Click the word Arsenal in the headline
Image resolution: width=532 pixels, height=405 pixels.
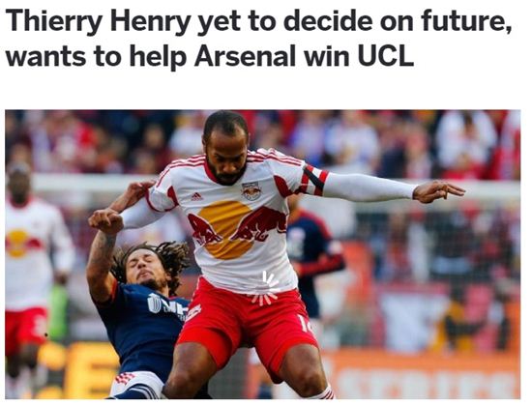(246, 55)
